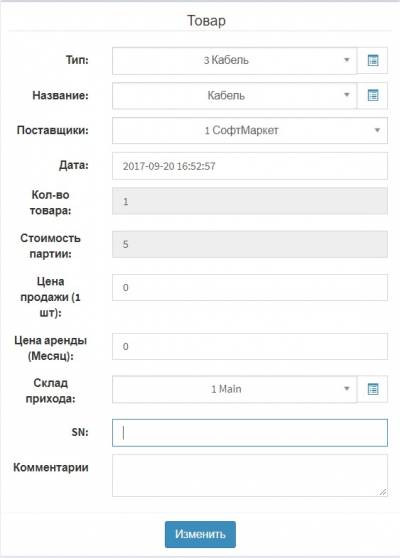Click the Кол-во товара field

(250, 201)
